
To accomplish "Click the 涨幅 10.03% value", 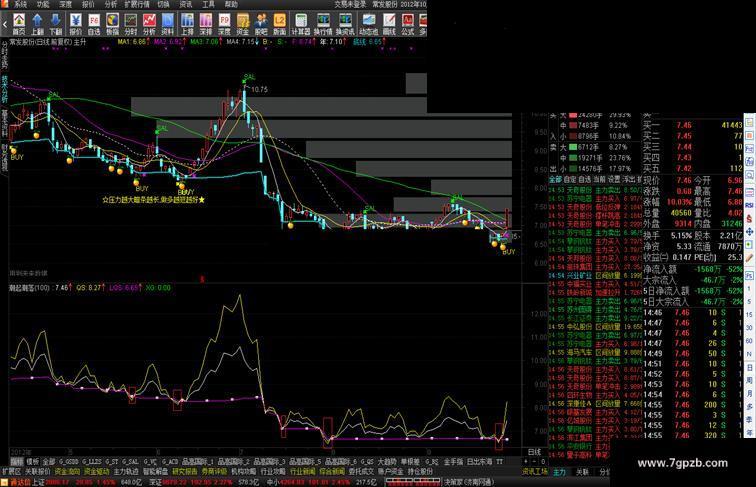I will 679,202.
